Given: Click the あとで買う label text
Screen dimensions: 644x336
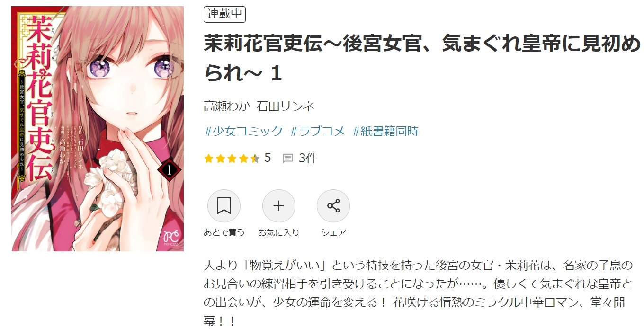Looking at the screenshot, I should 224,232.
